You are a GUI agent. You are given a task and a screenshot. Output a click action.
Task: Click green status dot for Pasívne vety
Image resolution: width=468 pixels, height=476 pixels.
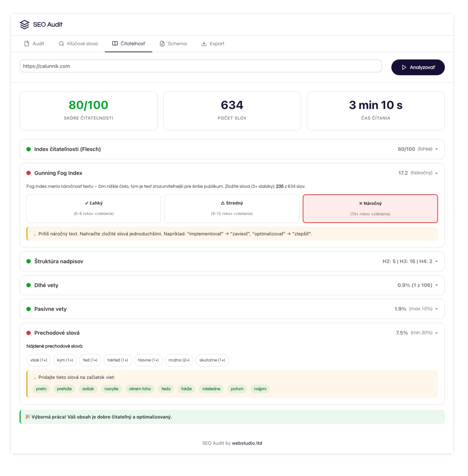pyautogui.click(x=28, y=309)
